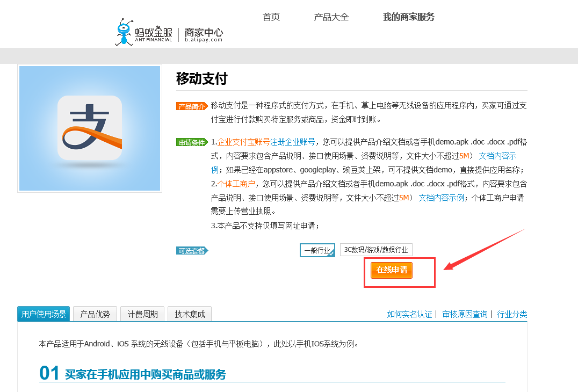Image resolution: width=578 pixels, height=392 pixels.
Task: Show the 技术集成 tab
Action: 190,314
